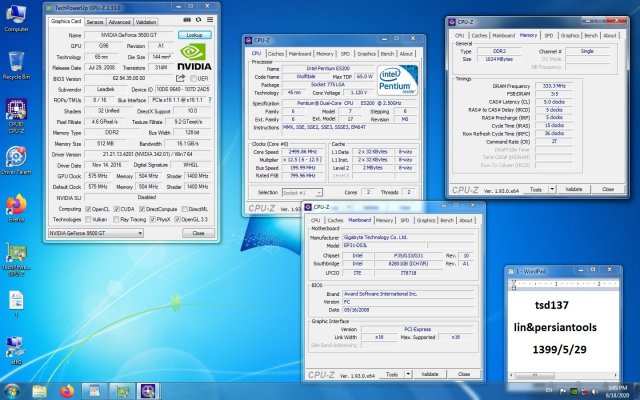Toggle the DirectML computing checkbox
Viewport: 640px width, 400px height.
pyautogui.click(x=186, y=208)
